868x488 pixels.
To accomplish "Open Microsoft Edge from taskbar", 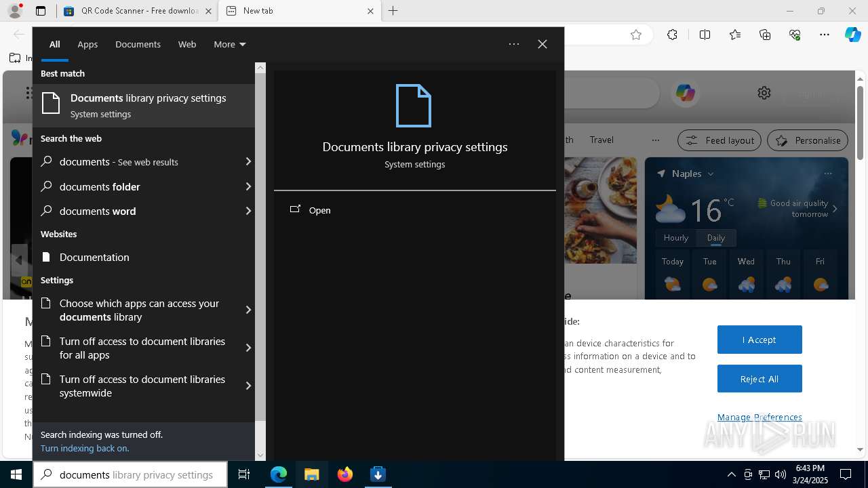I will click(x=279, y=474).
